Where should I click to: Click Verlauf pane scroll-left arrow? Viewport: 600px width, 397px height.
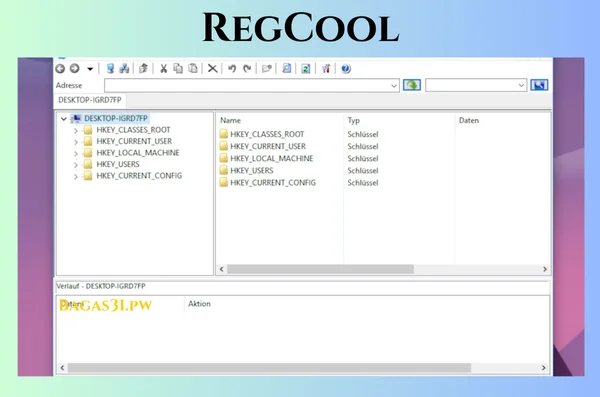pyautogui.click(x=62, y=368)
